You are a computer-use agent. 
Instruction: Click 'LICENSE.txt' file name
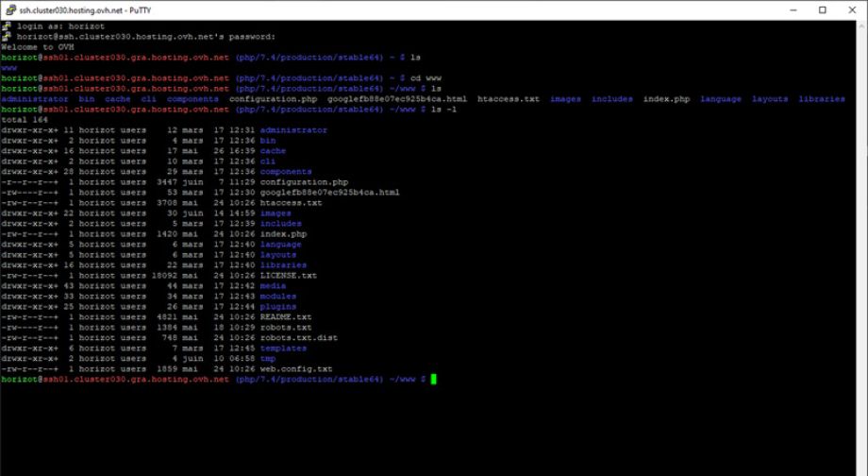pos(289,276)
